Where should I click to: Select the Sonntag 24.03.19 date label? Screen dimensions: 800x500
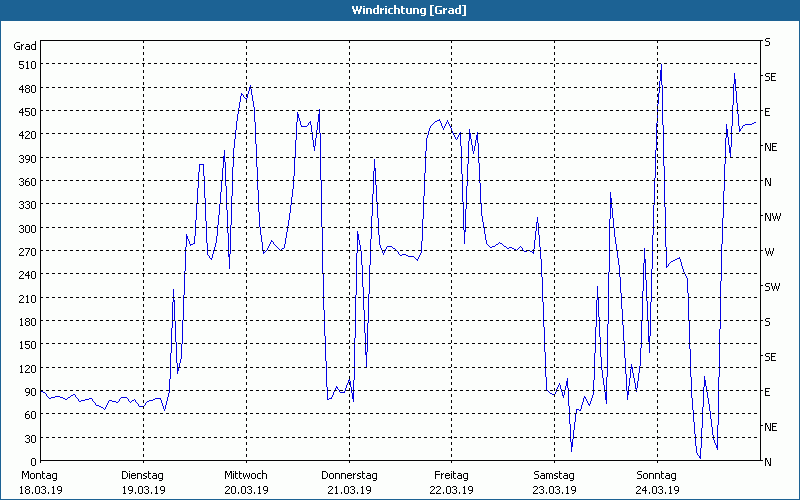(x=657, y=482)
